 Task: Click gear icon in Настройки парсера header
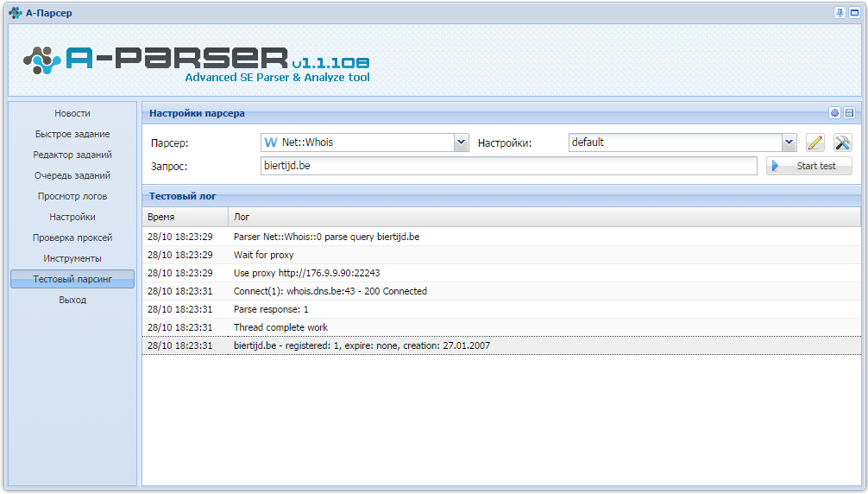[835, 113]
